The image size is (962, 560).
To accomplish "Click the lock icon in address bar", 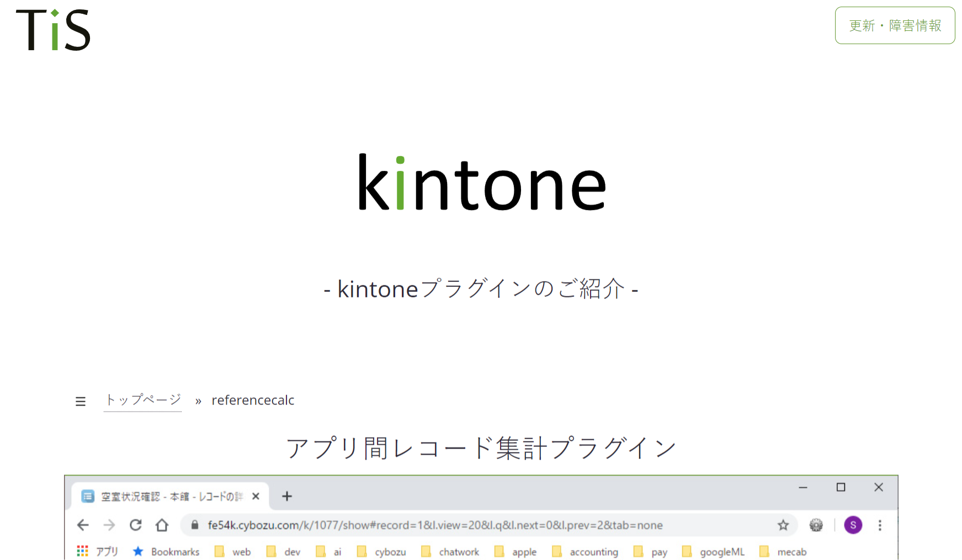I will 195,525.
